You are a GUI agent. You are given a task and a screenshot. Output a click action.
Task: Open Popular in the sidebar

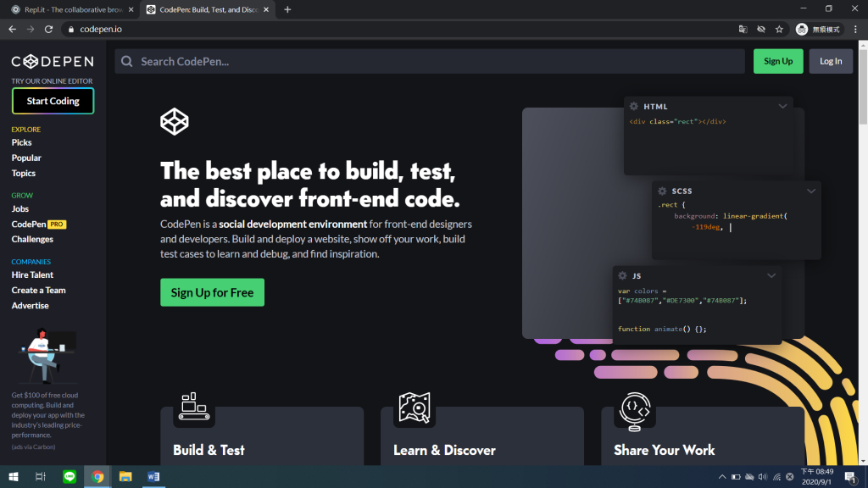coord(26,158)
